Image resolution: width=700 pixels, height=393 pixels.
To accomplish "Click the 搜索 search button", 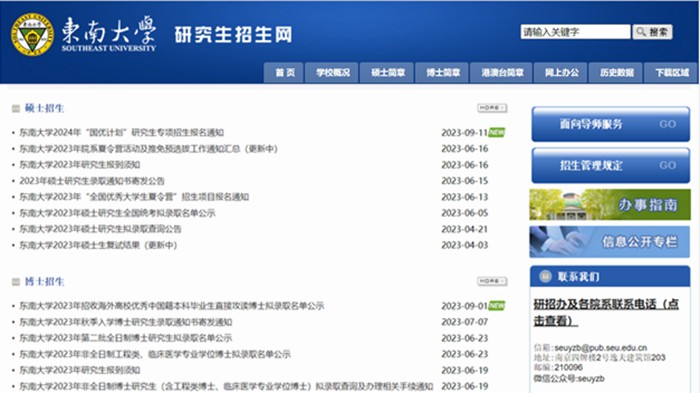I will (652, 32).
